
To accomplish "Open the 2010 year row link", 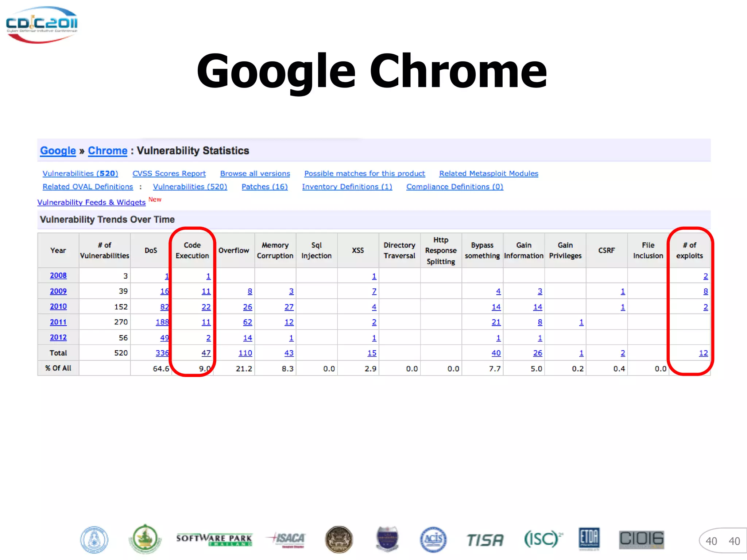I will 58,307.
